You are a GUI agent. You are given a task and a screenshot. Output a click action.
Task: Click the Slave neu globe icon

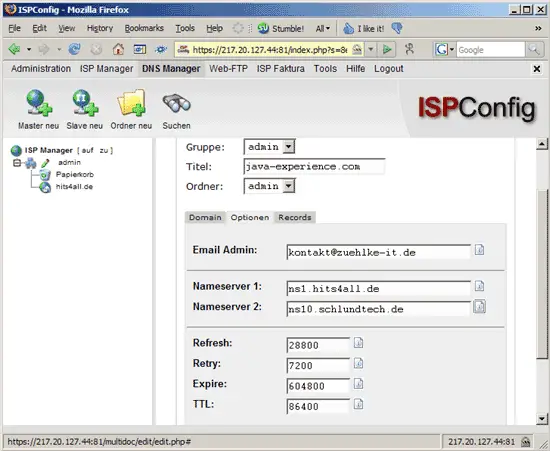pyautogui.click(x=85, y=103)
